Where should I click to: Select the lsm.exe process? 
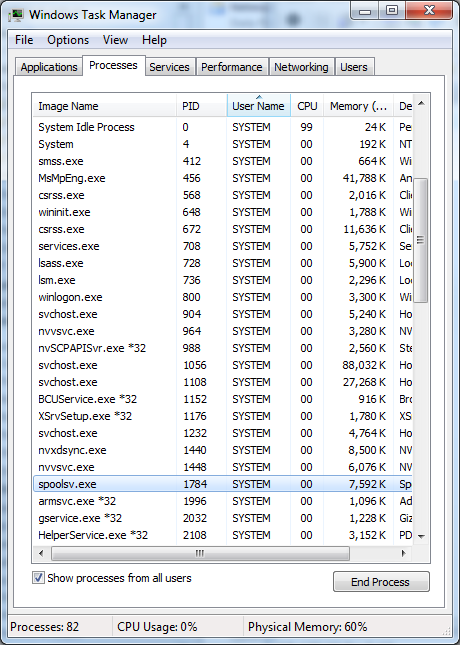(223, 280)
